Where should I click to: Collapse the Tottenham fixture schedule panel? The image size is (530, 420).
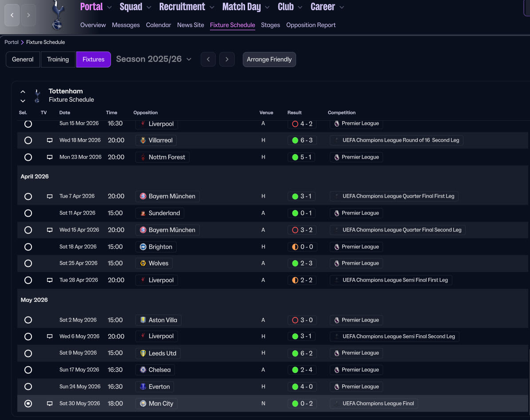click(x=23, y=91)
